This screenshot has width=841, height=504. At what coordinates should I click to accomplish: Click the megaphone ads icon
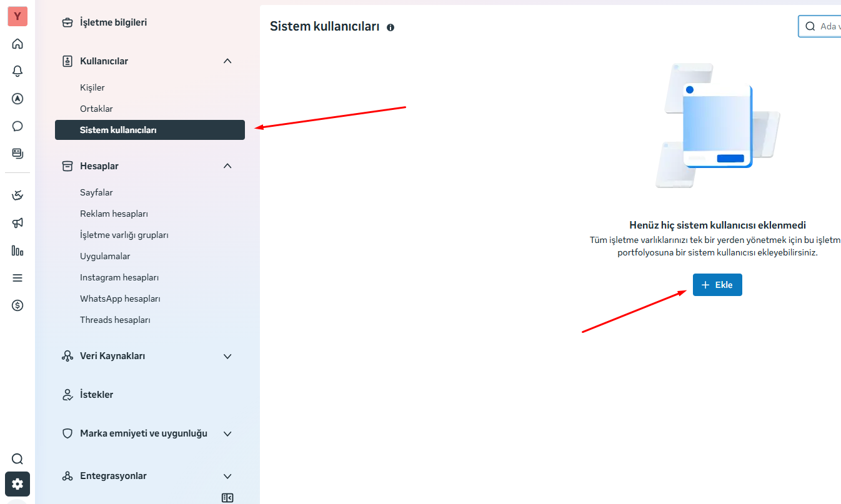click(17, 223)
